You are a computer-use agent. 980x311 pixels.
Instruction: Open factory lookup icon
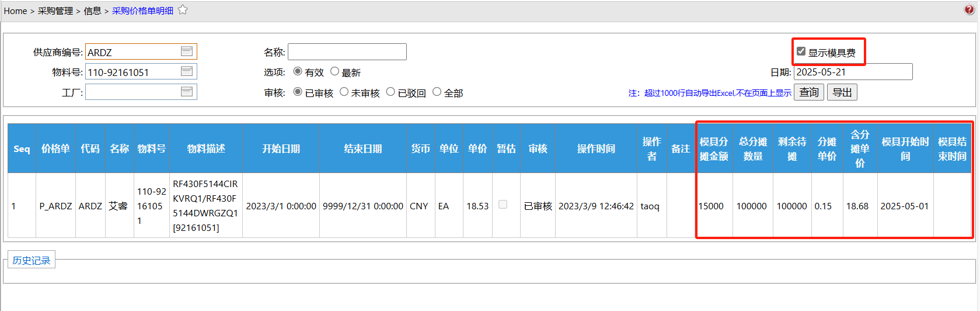(x=187, y=92)
